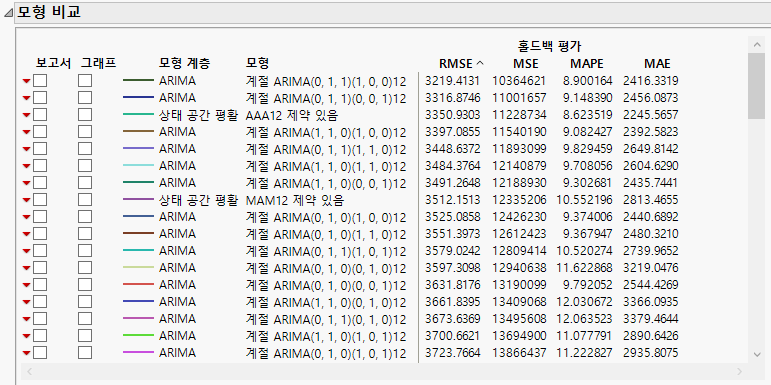
Task: Collapse the 모형 비교 section disclosure triangle
Action: click(8, 13)
